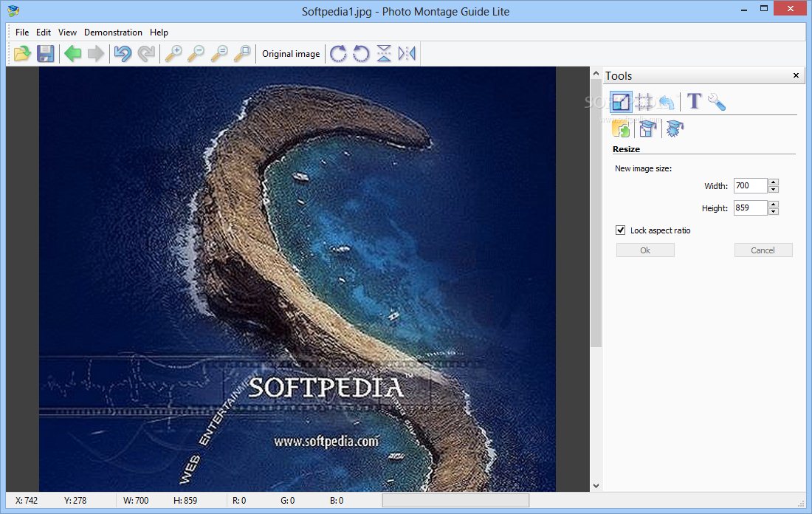812x514 pixels.
Task: Undo the last action using the blue curved arrow
Action: pyautogui.click(x=123, y=53)
